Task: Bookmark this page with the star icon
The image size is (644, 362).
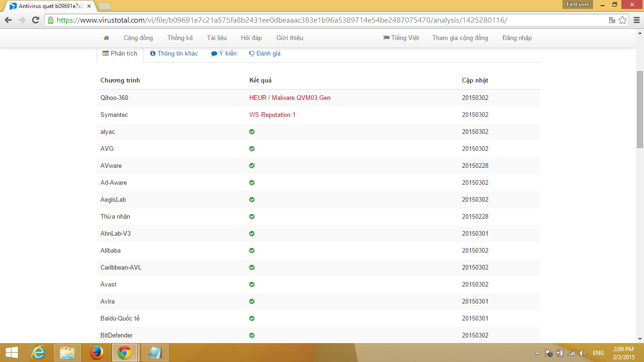Action: click(x=623, y=20)
